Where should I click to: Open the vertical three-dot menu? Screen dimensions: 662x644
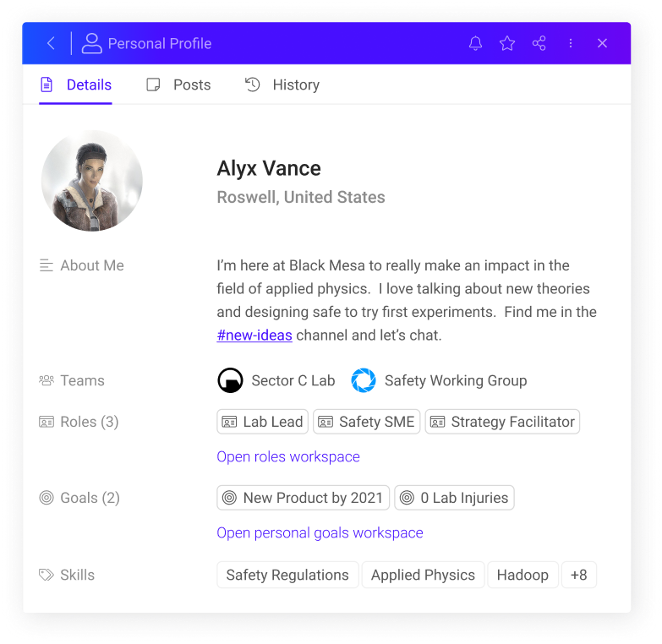pyautogui.click(x=571, y=43)
